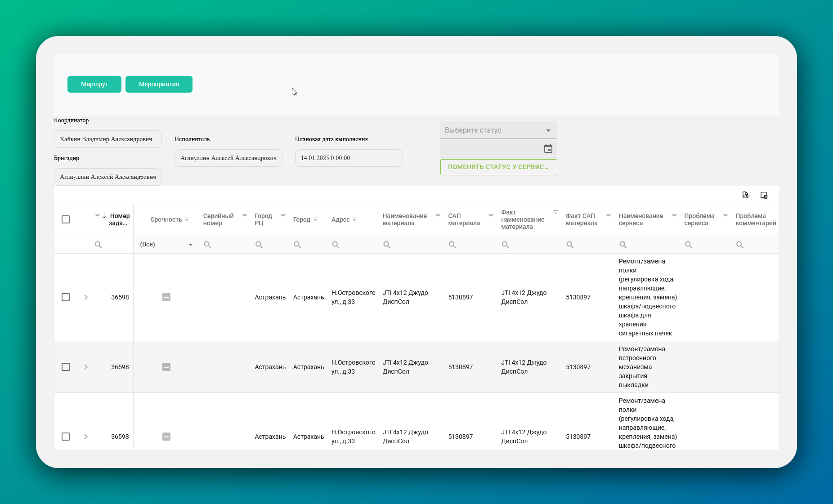Open filter icon for Город РЦ column
Image resolution: width=833 pixels, height=504 pixels.
click(x=283, y=216)
